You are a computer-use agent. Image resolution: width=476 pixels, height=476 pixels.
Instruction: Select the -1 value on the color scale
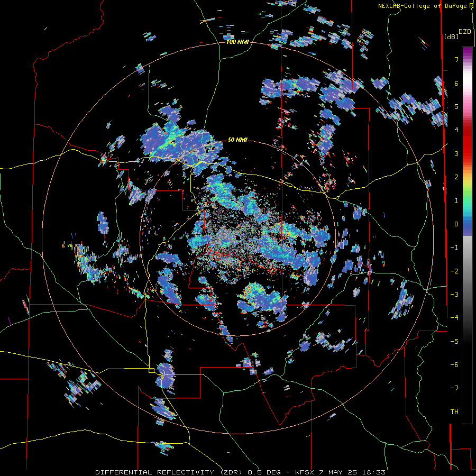(454, 248)
